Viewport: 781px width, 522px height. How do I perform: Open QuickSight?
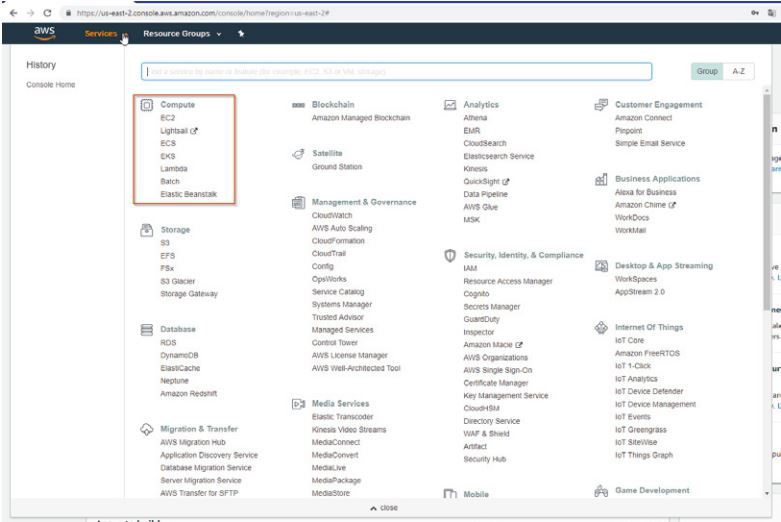click(482, 182)
